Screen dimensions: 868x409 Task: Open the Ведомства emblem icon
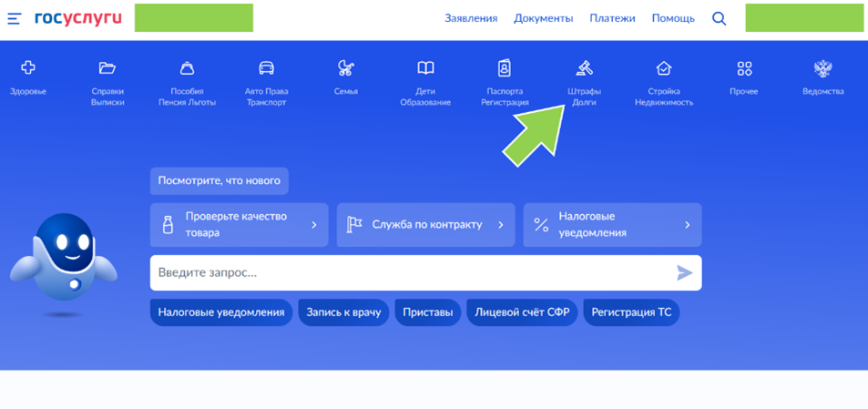pos(822,68)
